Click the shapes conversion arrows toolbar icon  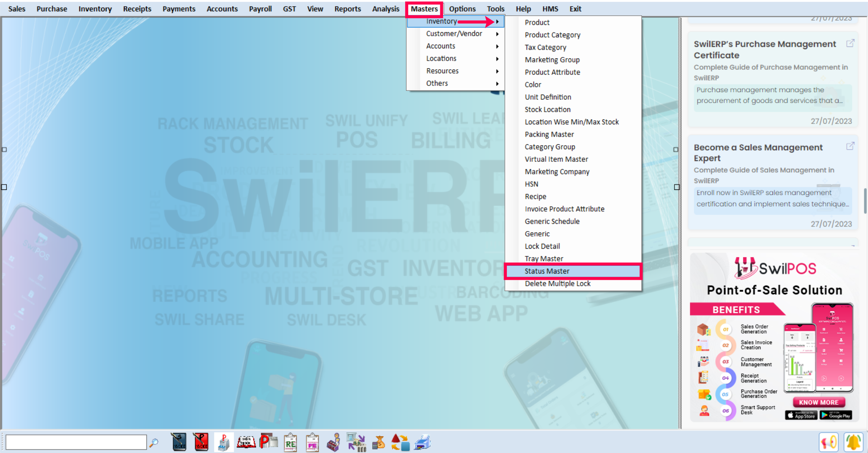click(x=400, y=442)
